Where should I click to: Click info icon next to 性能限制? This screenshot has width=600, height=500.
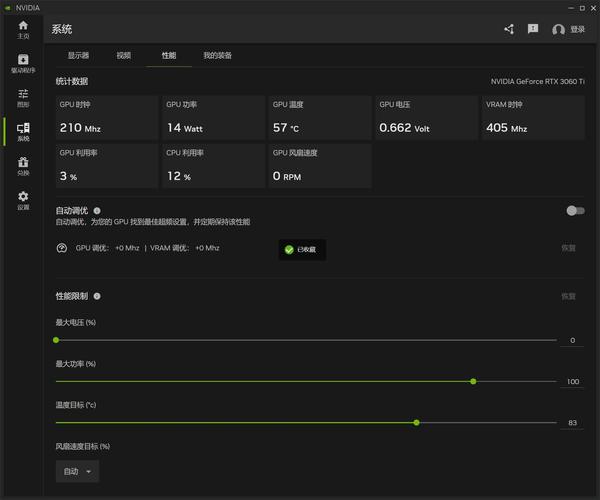tap(97, 296)
